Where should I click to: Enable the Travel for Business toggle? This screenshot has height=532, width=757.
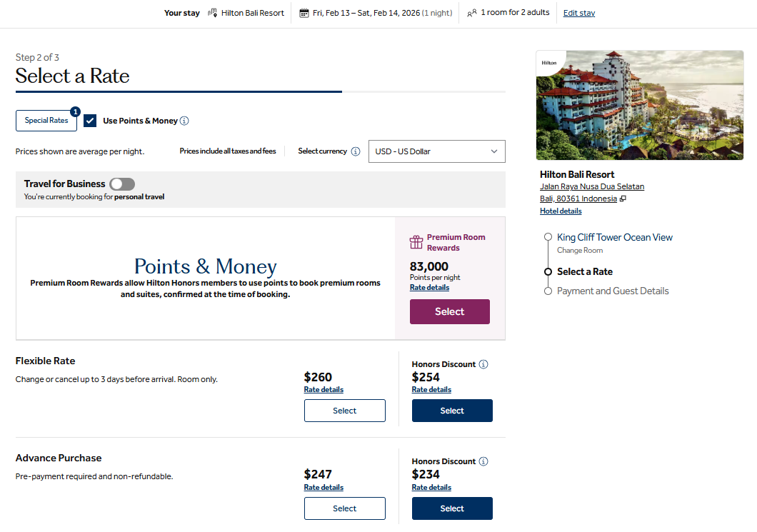click(x=121, y=184)
